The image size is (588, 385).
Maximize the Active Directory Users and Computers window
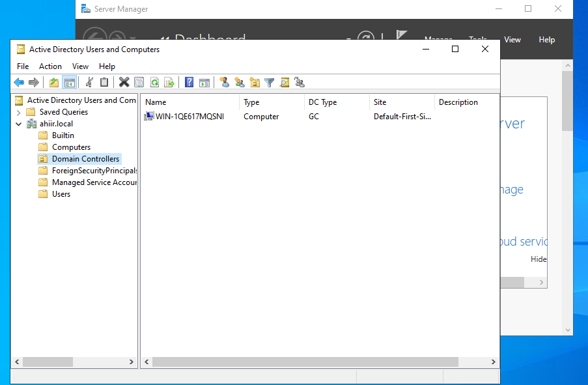click(455, 49)
